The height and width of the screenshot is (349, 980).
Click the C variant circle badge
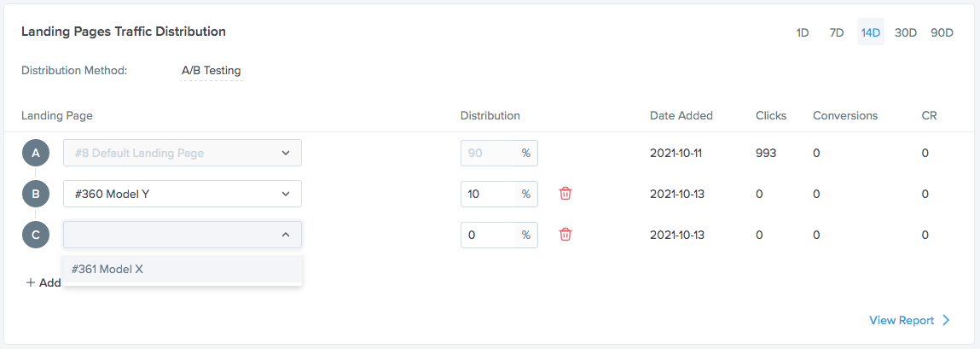(36, 236)
